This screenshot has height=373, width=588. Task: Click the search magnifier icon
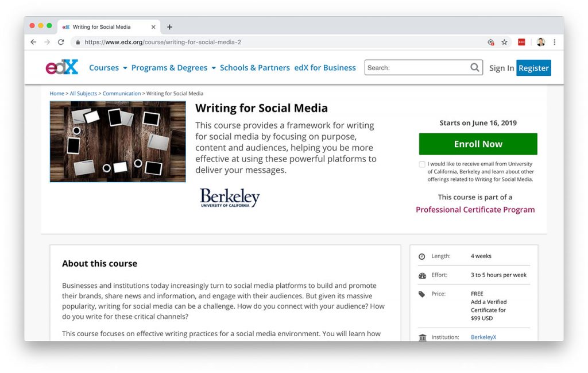click(x=475, y=68)
